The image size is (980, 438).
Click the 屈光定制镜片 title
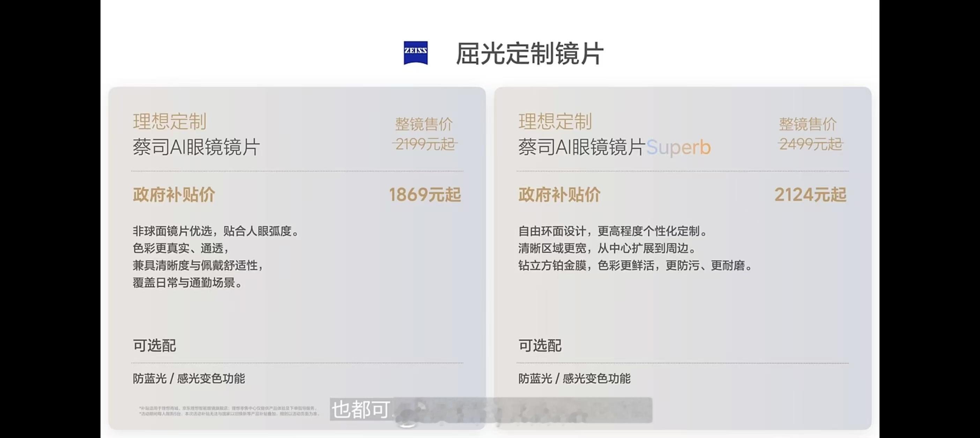coord(529,54)
